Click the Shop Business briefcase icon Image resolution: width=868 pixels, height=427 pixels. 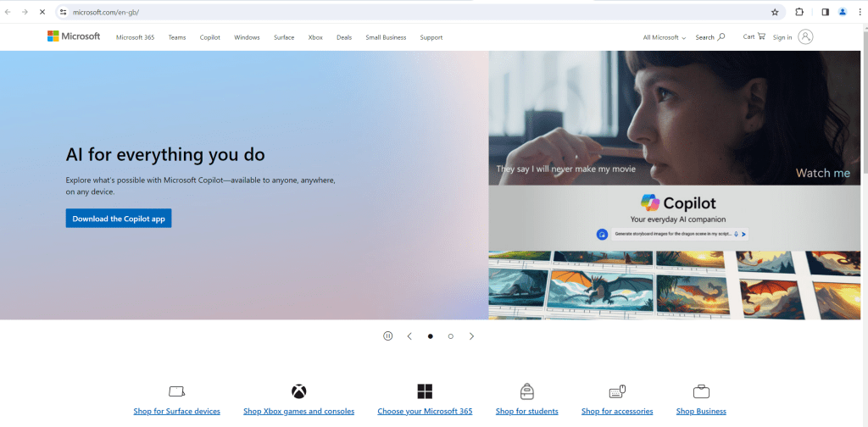point(701,391)
